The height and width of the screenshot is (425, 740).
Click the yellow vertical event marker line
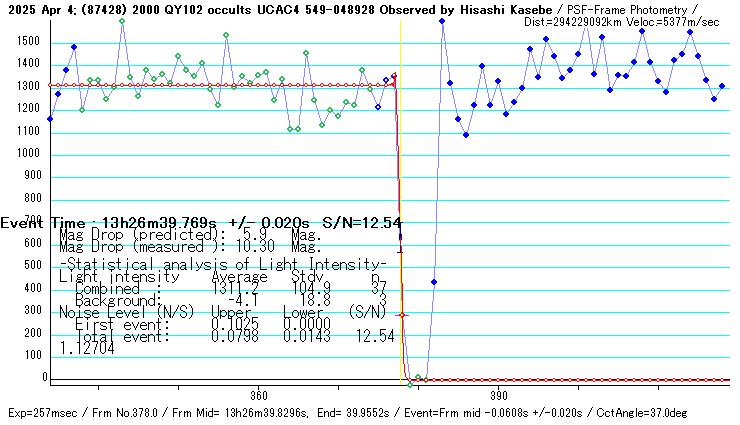coord(400,150)
